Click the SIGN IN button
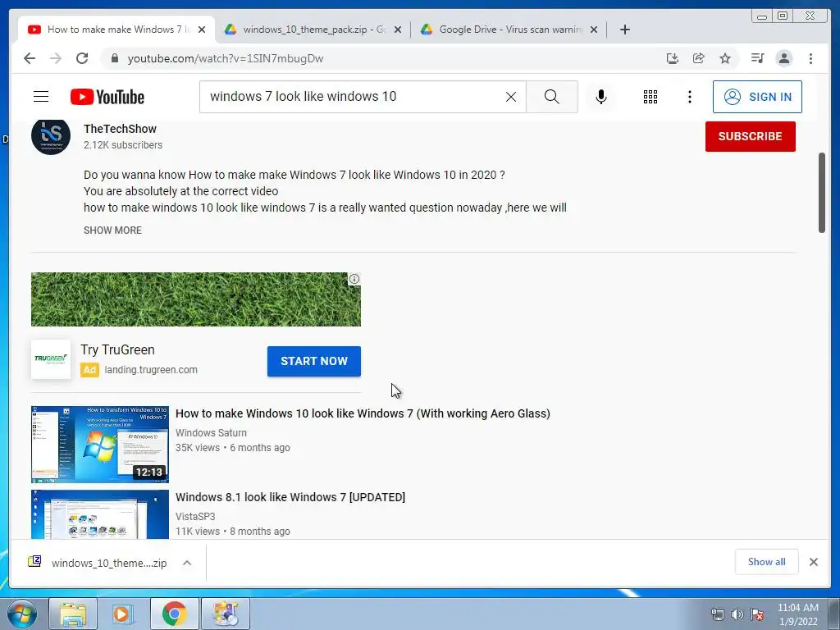Viewport: 840px width, 630px height. coord(757,97)
